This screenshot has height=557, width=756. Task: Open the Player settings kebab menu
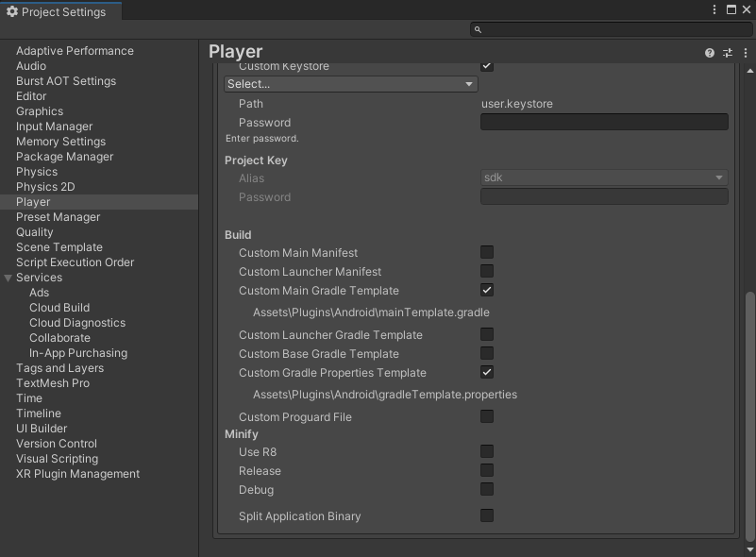[744, 53]
